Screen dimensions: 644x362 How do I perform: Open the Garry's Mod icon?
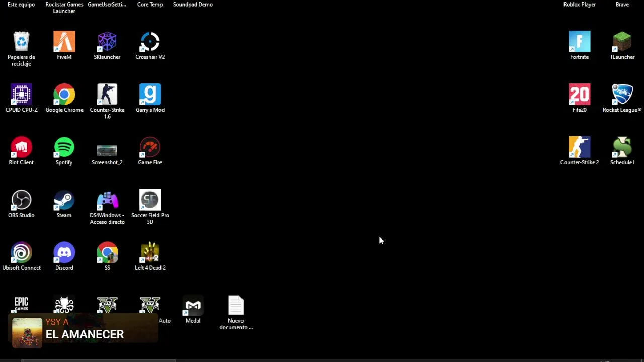(150, 95)
